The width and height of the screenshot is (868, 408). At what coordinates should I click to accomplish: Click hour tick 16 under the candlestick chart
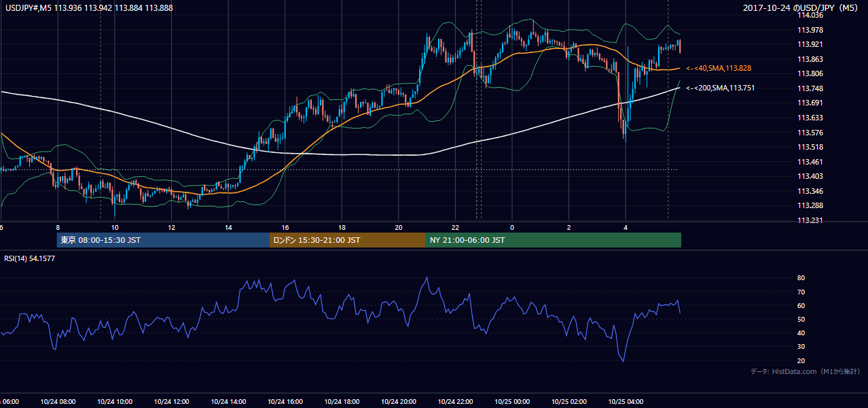(285, 228)
